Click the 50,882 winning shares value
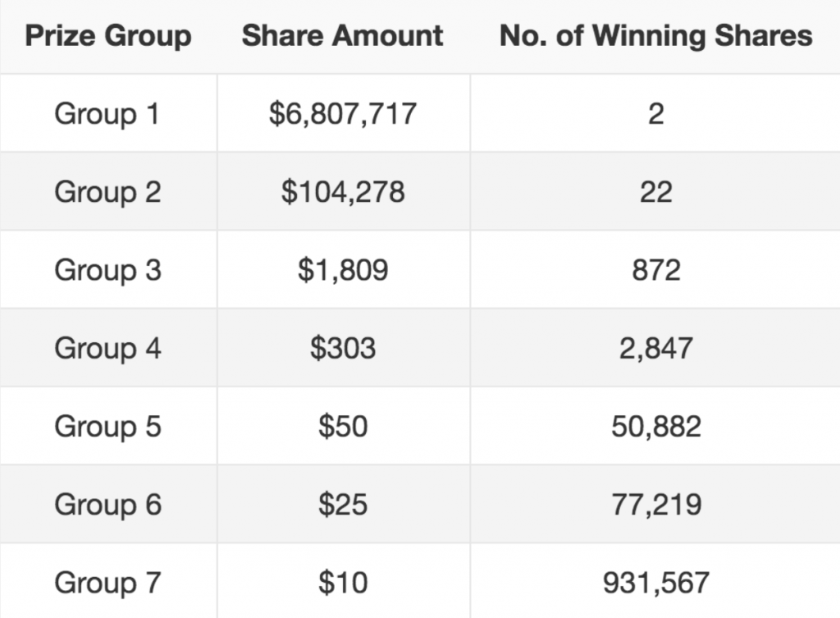This screenshot has width=840, height=618. (x=656, y=427)
